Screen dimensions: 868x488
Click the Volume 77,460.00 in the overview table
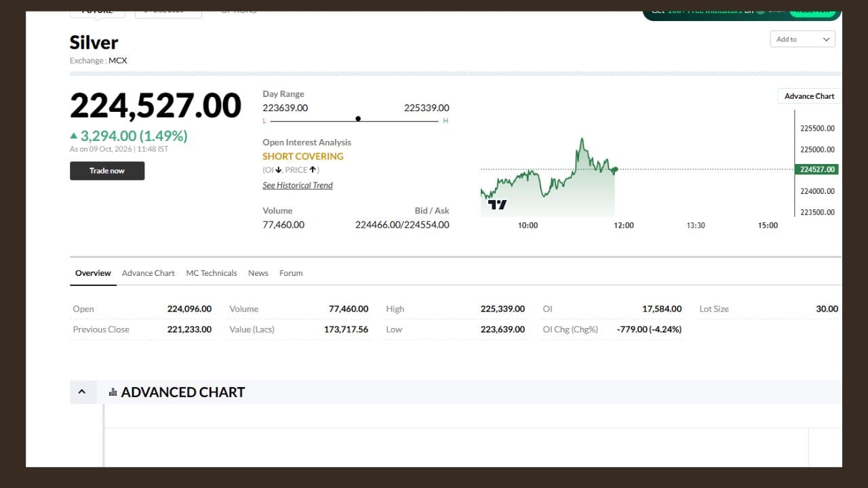(x=349, y=309)
